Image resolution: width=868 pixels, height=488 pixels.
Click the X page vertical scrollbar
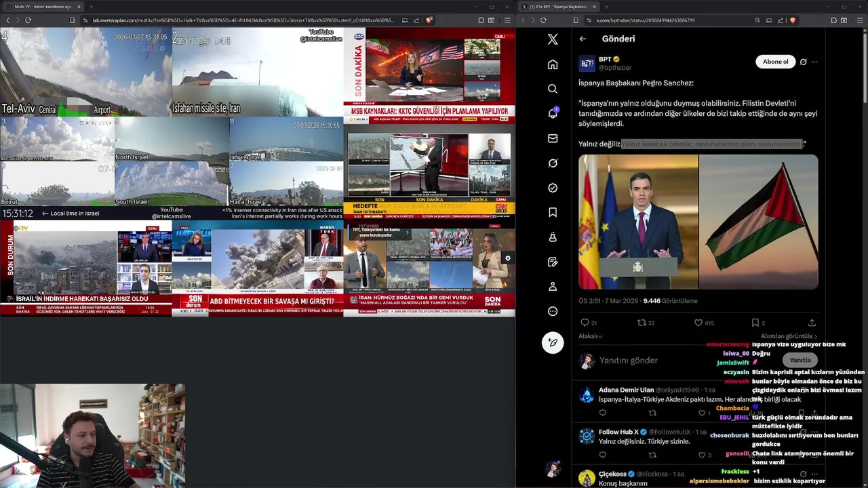pyautogui.click(x=865, y=68)
